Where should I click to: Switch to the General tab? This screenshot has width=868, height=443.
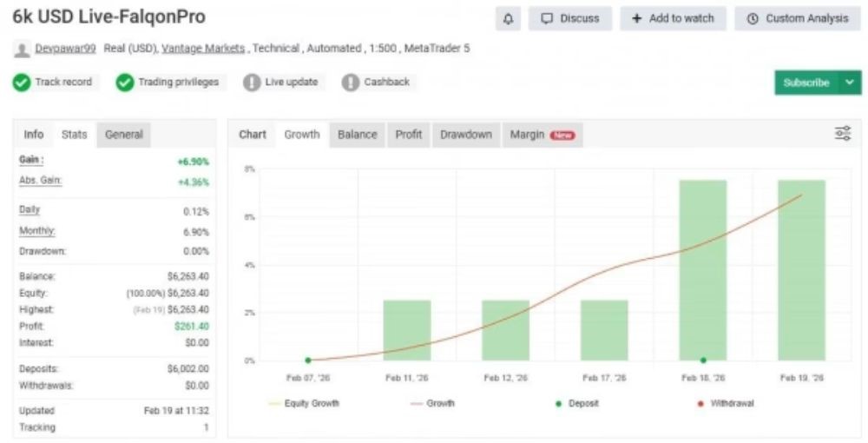124,135
